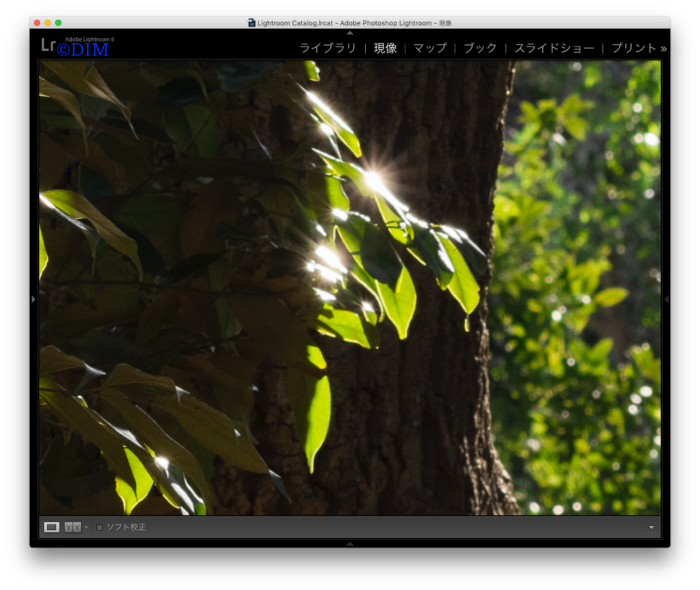The height and width of the screenshot is (590, 700).
Task: Select the loupe view mode icon
Action: (51, 527)
